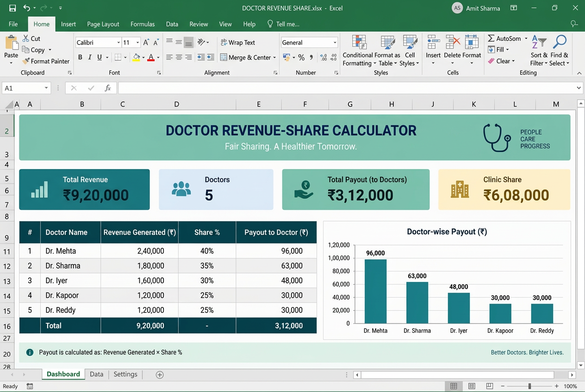Switch to Page Layout view in status bar
This screenshot has width=585, height=392.
tap(472, 386)
